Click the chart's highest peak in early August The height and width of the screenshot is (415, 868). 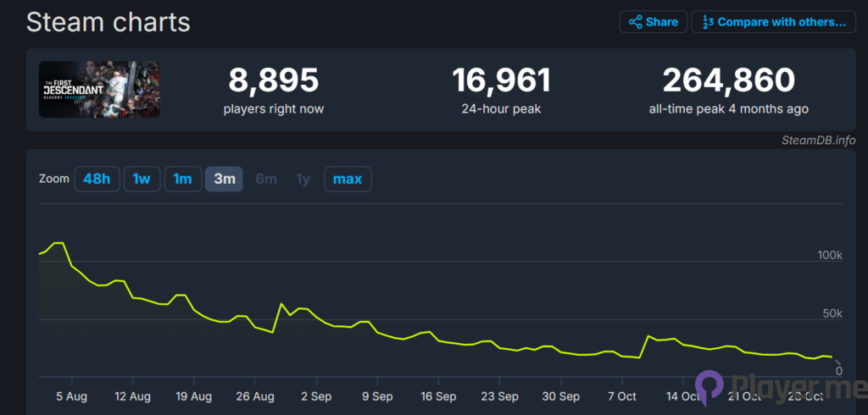tap(58, 243)
